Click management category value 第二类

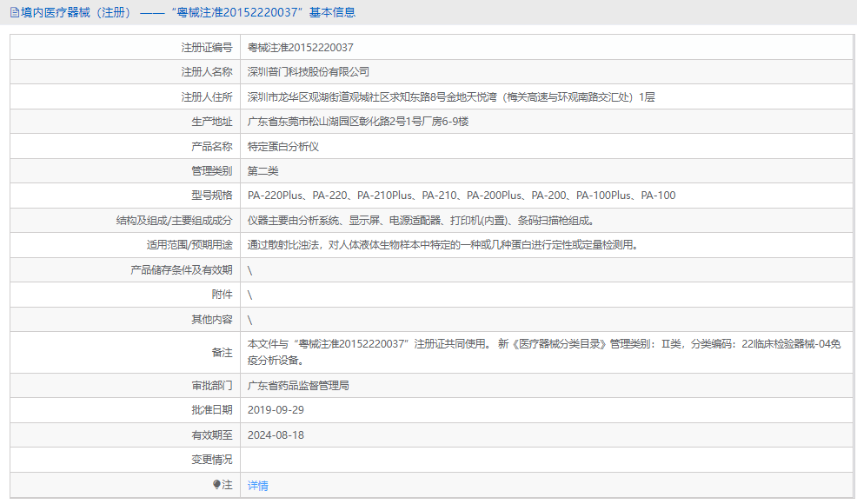[263, 171]
